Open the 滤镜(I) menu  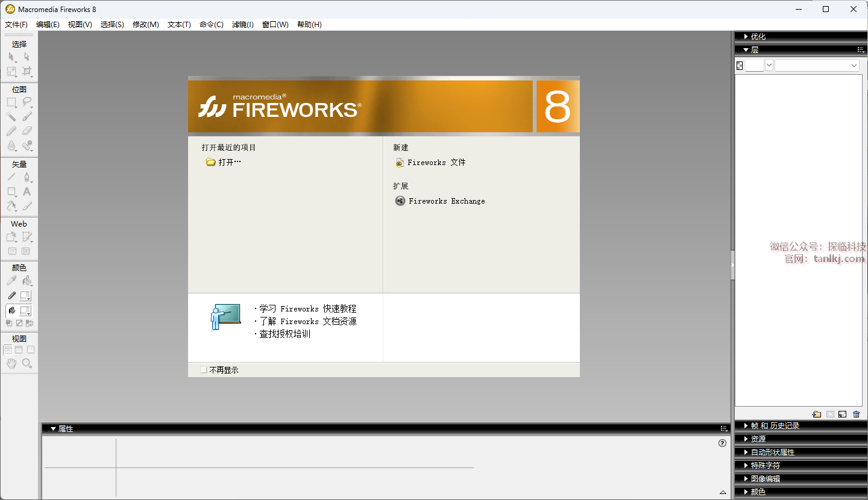[x=243, y=25]
